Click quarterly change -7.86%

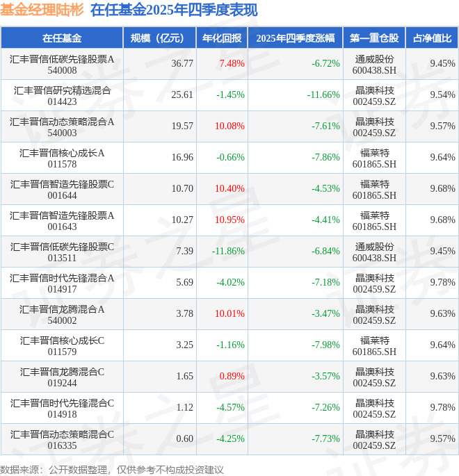coord(325,157)
